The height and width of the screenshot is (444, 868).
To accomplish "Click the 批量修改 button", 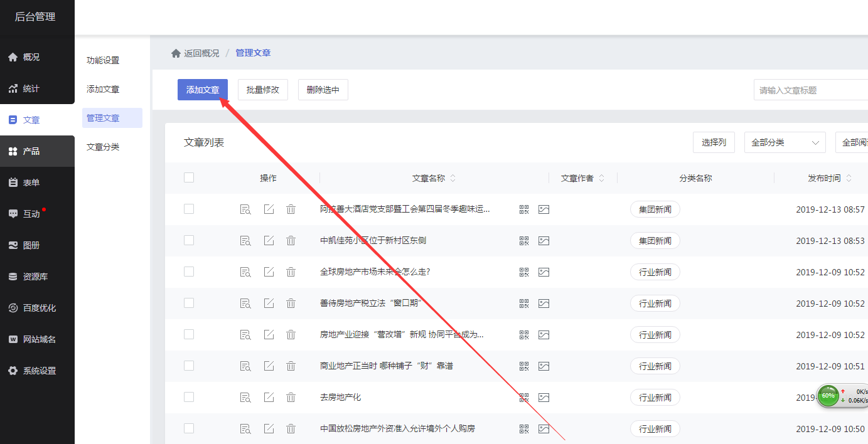I will pos(262,90).
